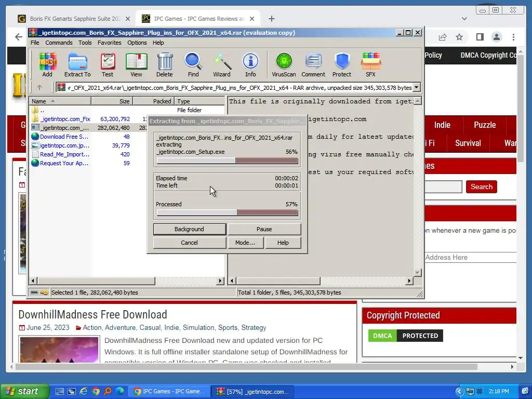Run VirusScan from toolbar
The width and height of the screenshot is (532, 399).
coord(284,65)
